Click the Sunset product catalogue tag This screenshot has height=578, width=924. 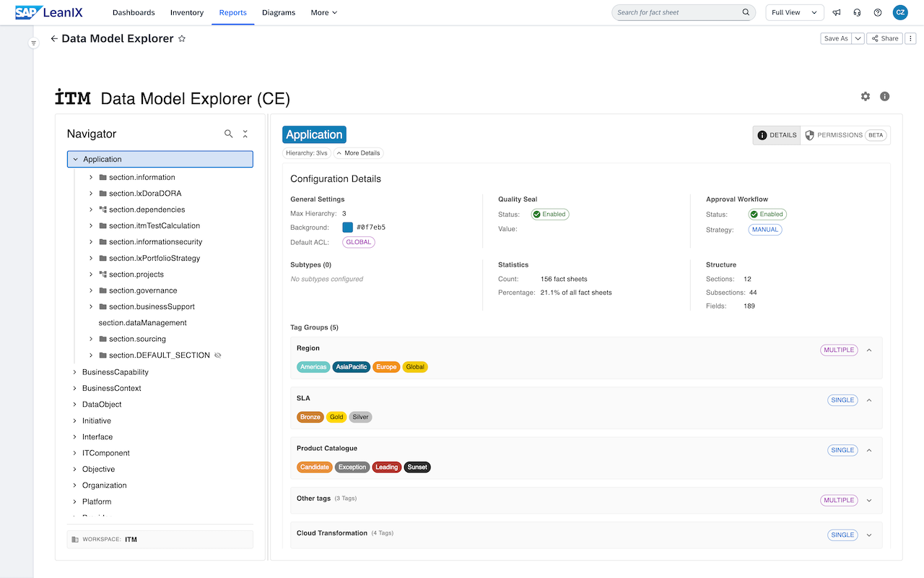click(x=417, y=467)
